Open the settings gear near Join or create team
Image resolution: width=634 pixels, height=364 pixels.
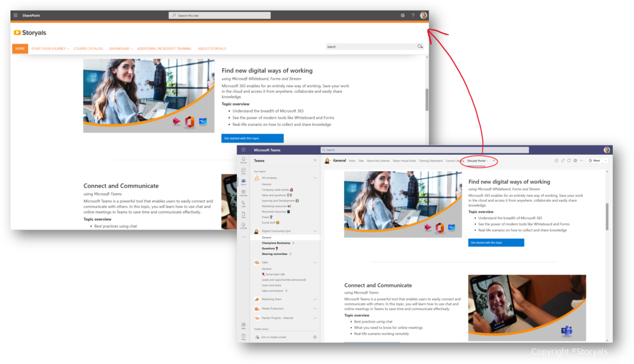coord(314,337)
